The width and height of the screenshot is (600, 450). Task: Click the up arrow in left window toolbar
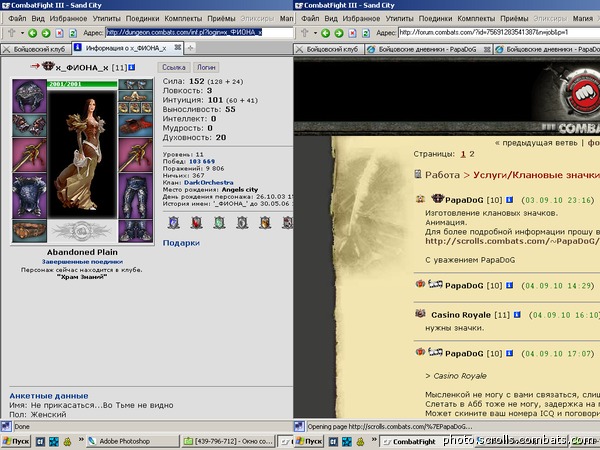(11, 33)
